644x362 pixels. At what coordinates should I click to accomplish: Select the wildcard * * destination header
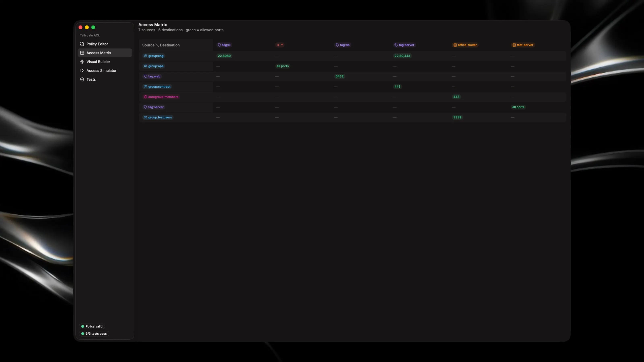[x=280, y=45]
